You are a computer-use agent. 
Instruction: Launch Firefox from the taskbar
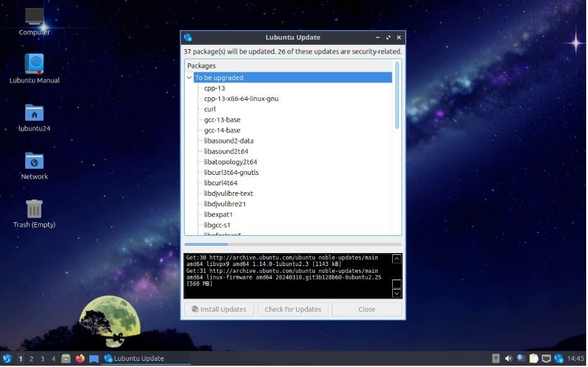point(80,358)
